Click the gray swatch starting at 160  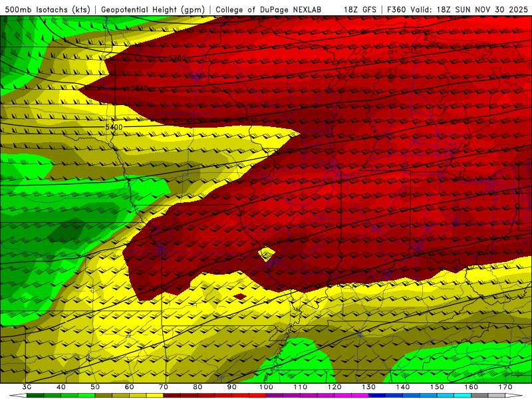[x=479, y=395]
